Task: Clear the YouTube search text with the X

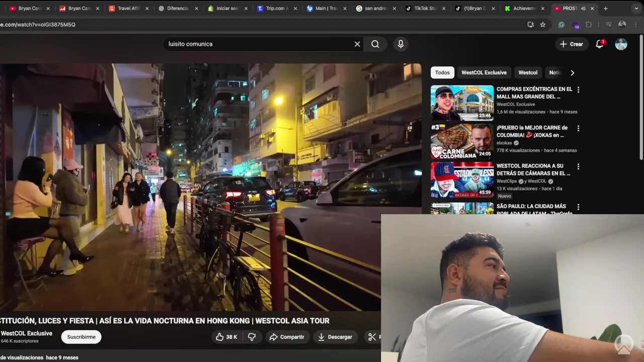Action: pos(357,44)
